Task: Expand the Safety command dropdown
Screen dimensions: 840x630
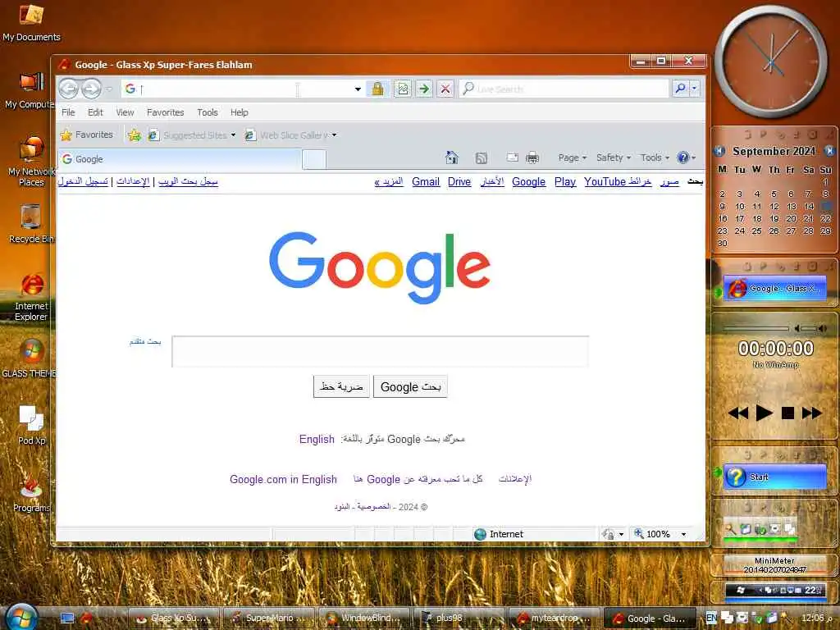Action: pyautogui.click(x=614, y=157)
